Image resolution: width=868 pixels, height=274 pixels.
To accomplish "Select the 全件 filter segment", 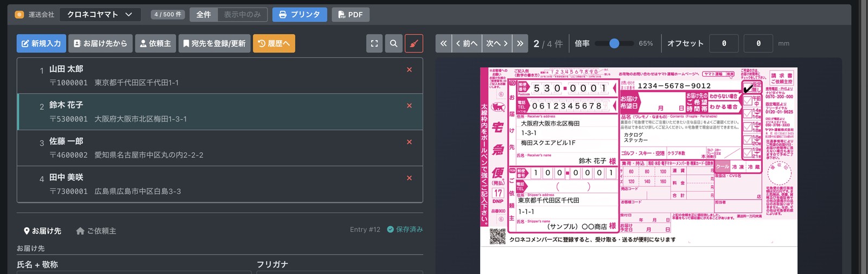I will (204, 15).
